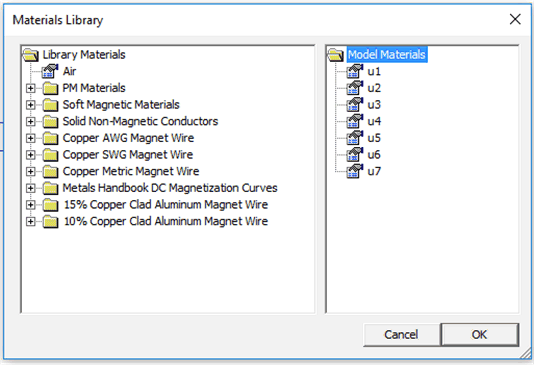This screenshot has width=534, height=365.
Task: Click the Copper SWG Magnet Wire folder icon
Action: [50, 155]
